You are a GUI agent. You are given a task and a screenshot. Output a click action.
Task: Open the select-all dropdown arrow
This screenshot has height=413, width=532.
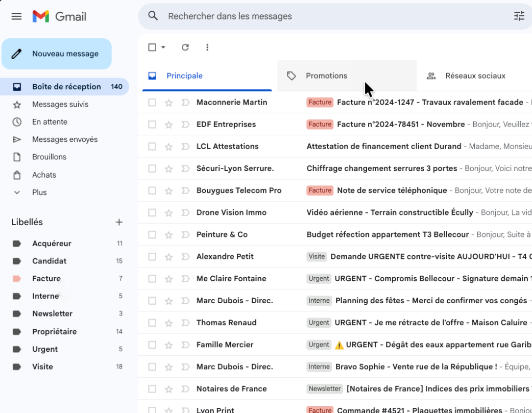(x=163, y=47)
